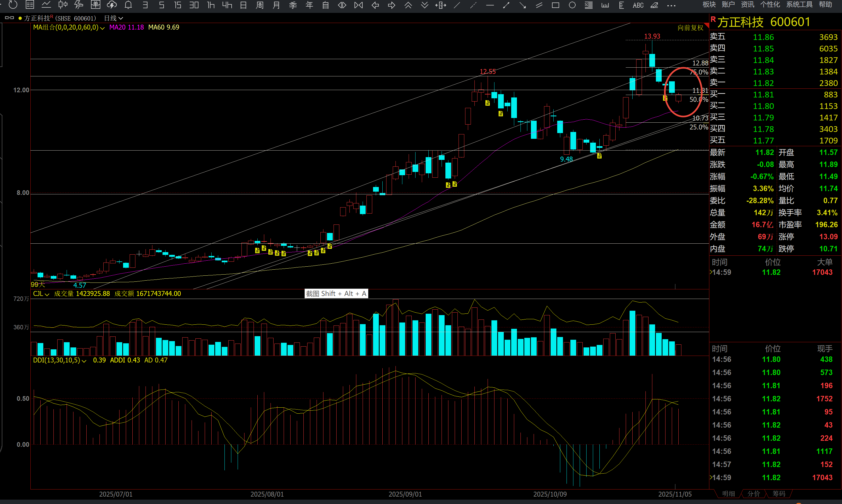This screenshot has width=842, height=504.
Task: Select the rectangle drawing tool
Action: 556,5
